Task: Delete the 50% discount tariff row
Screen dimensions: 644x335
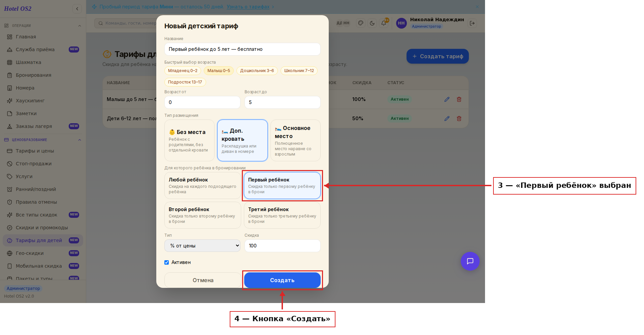Action: 459,119
